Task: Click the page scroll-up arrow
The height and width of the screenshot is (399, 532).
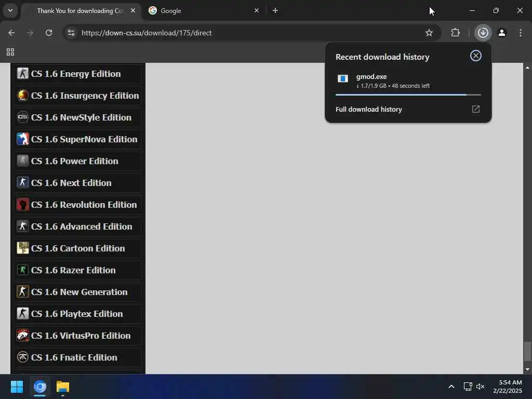Action: coord(527,68)
